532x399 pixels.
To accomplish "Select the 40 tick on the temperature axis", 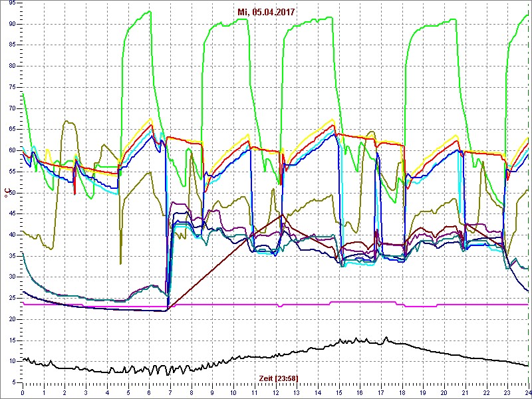I will tap(13, 235).
